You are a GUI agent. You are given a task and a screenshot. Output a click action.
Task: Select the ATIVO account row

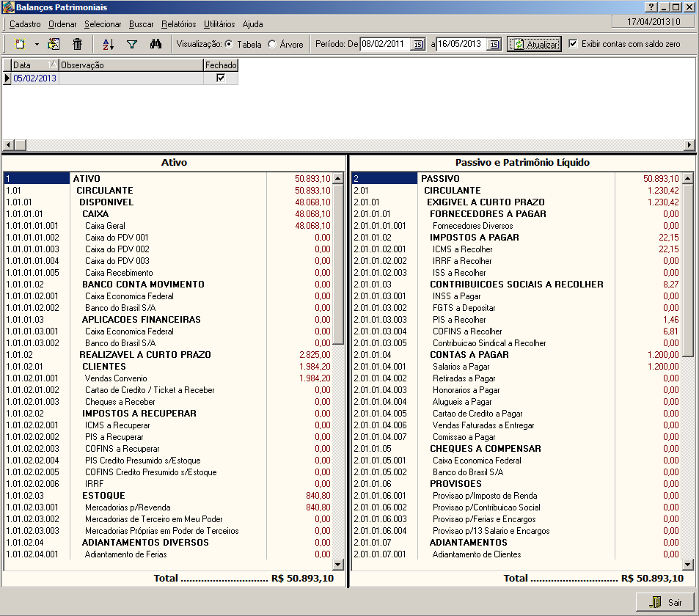coord(168,179)
